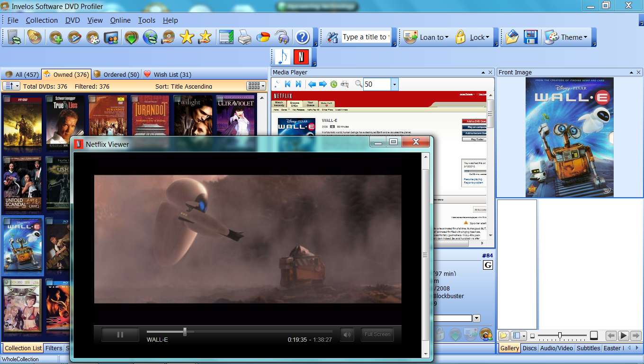Image resolution: width=644 pixels, height=364 pixels.
Task: Click the red Netflix N toolbar icon
Action: pos(301,57)
